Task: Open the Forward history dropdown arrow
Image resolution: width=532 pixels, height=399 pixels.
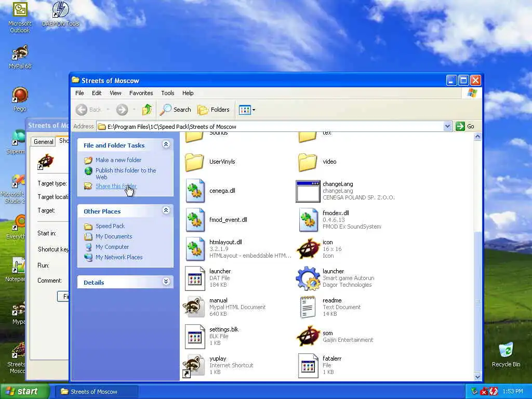Action: 134,109
